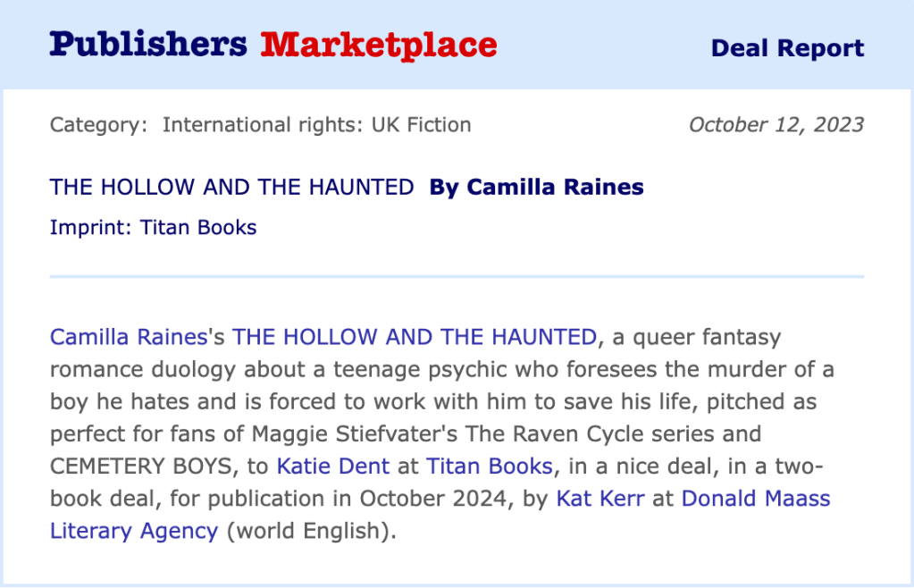
Task: Click the October 12, 2023 date
Action: pyautogui.click(x=776, y=125)
